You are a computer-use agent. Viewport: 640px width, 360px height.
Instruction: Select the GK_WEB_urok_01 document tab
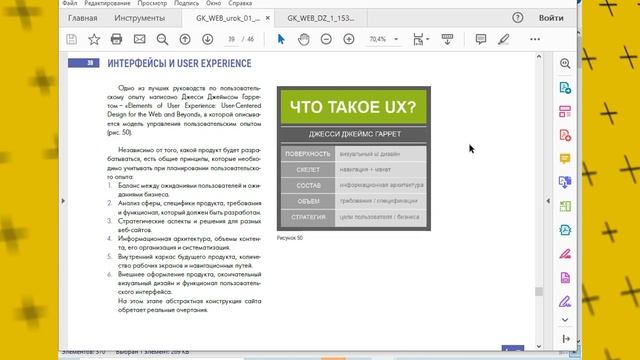pyautogui.click(x=228, y=18)
